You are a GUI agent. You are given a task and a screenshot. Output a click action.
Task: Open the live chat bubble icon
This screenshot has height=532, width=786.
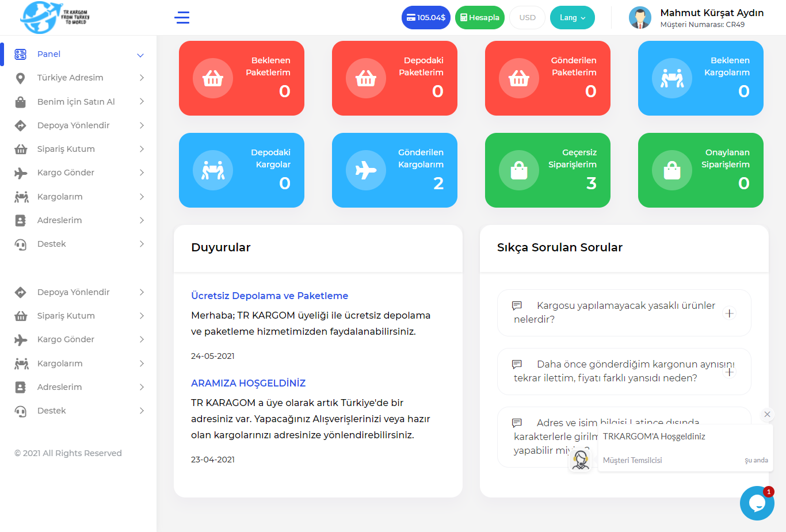point(757,503)
